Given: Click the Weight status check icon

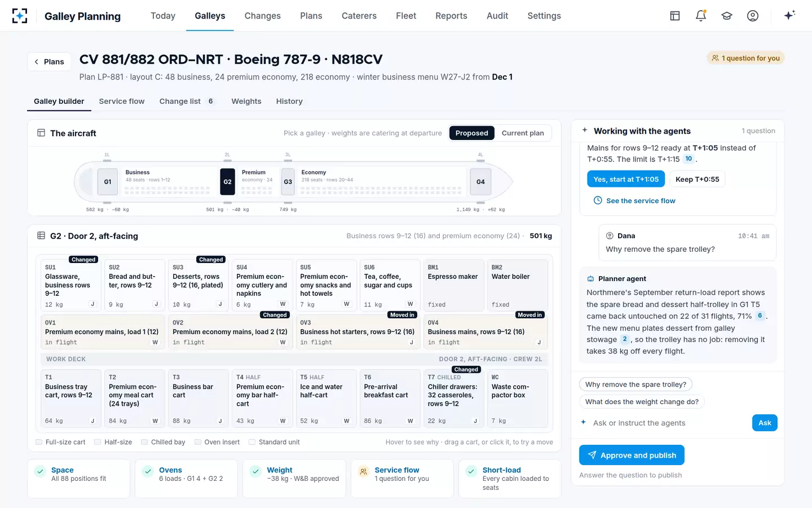Looking at the screenshot, I should (255, 471).
